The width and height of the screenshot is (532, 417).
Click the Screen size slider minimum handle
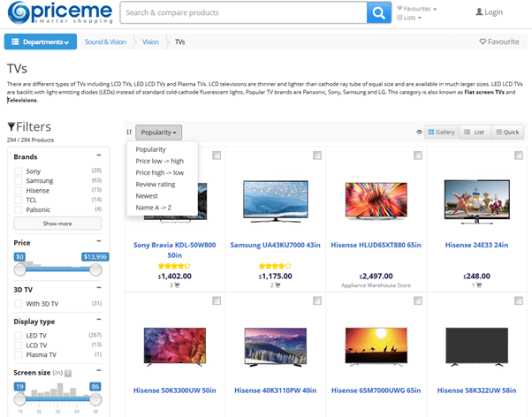(x=20, y=399)
